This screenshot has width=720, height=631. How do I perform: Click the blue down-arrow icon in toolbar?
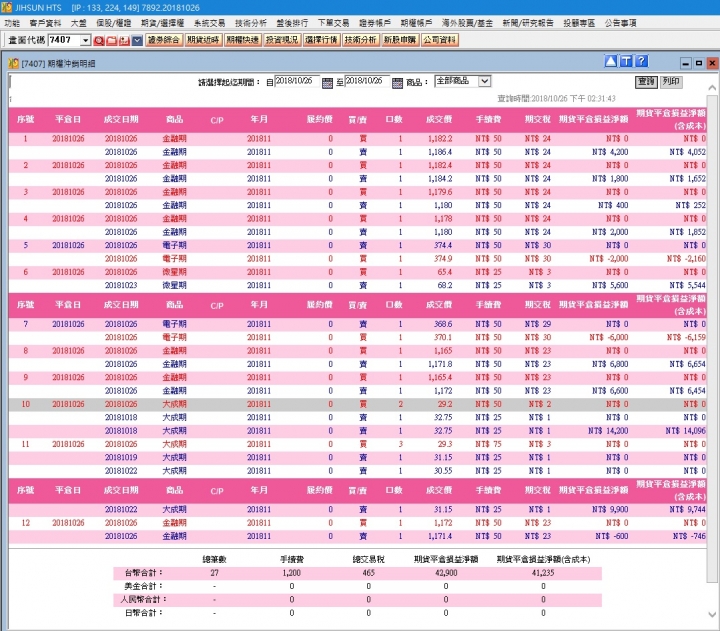[x=137, y=40]
